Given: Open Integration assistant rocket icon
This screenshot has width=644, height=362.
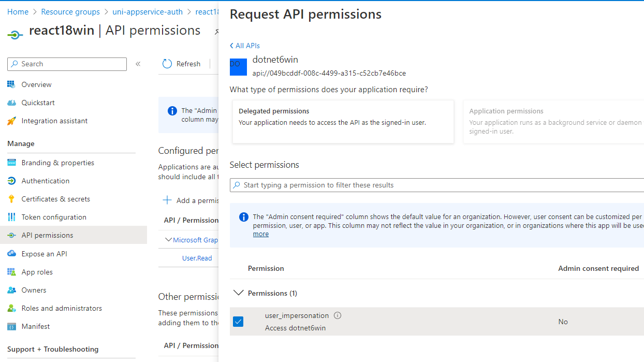Looking at the screenshot, I should (11, 121).
